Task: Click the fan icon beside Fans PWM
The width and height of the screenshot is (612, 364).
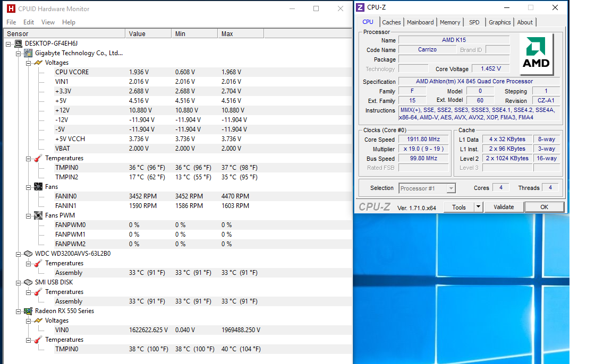Action: click(38, 215)
